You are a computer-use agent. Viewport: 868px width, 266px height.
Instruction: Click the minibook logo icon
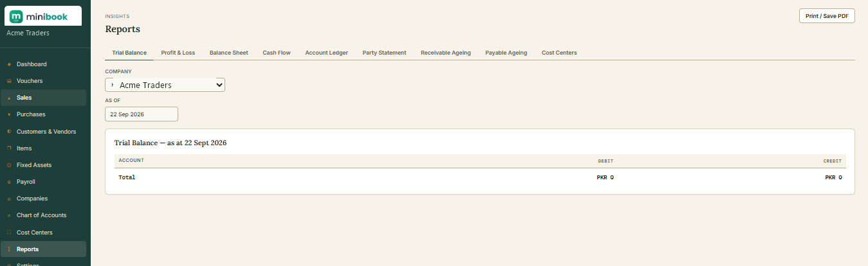[17, 16]
